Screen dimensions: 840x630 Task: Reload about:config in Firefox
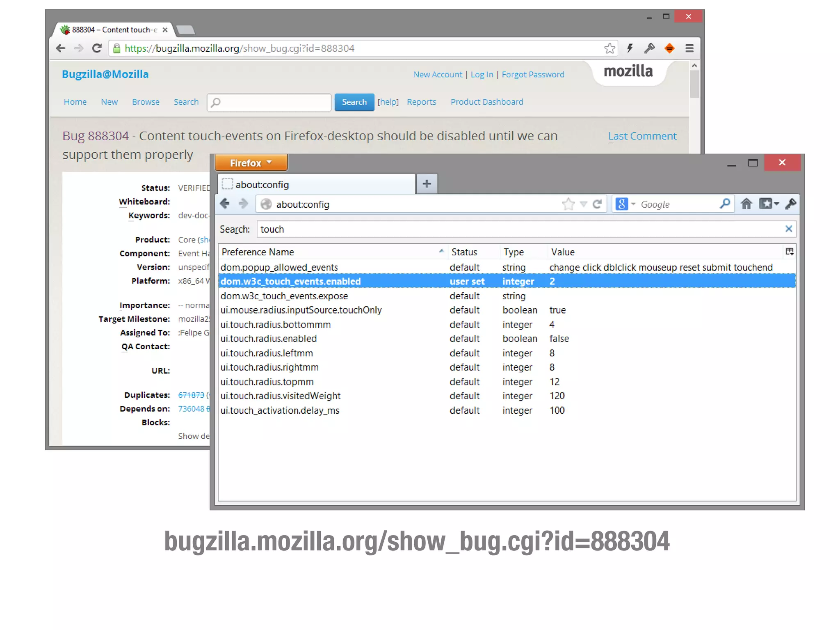(597, 204)
